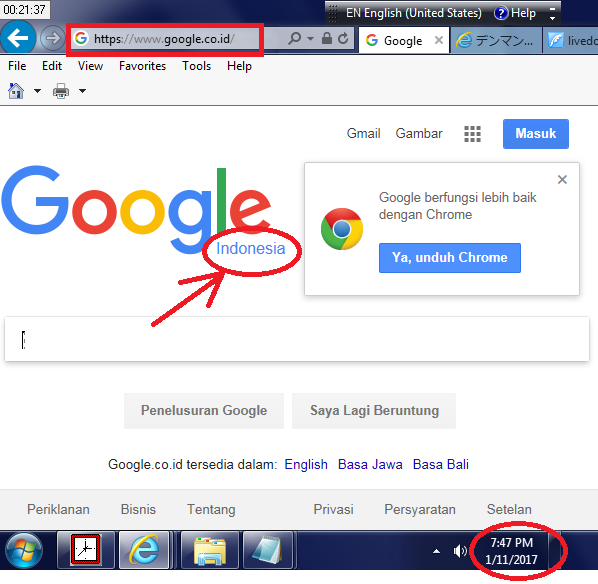Open the Google apps grid icon
The height and width of the screenshot is (584, 598).
pyautogui.click(x=472, y=134)
